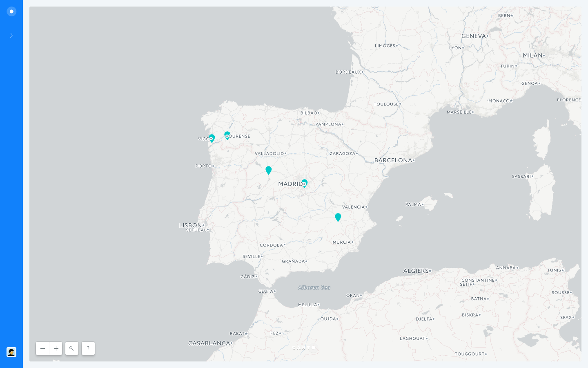This screenshot has width=588, height=368.
Task: Click the Alboran Sea label
Action: point(314,287)
